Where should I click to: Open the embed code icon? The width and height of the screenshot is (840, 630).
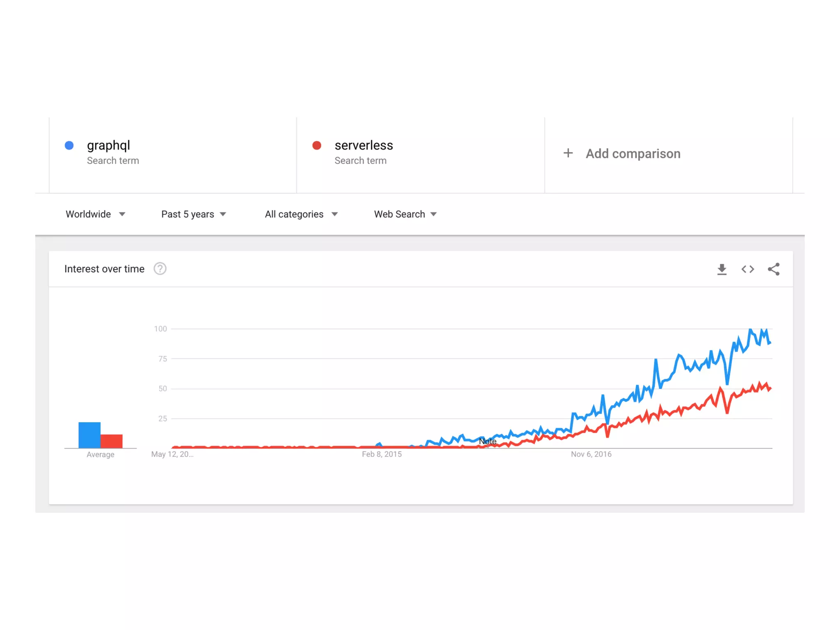point(748,269)
